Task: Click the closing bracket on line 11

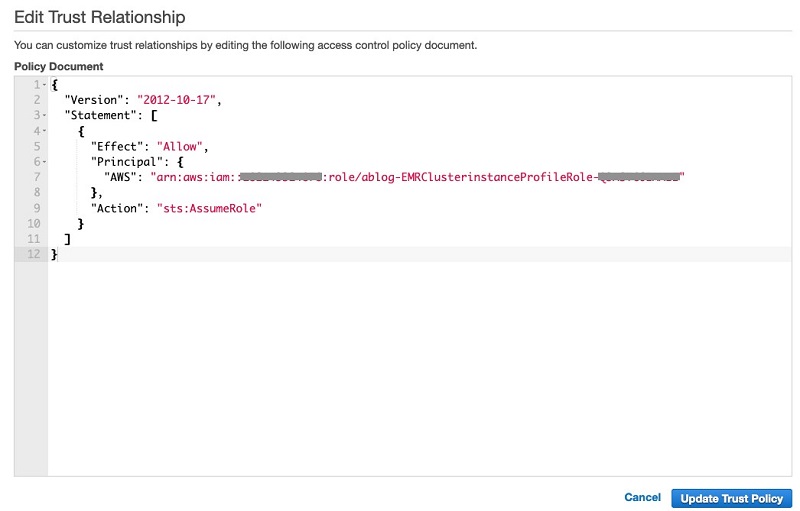Action: pos(67,239)
